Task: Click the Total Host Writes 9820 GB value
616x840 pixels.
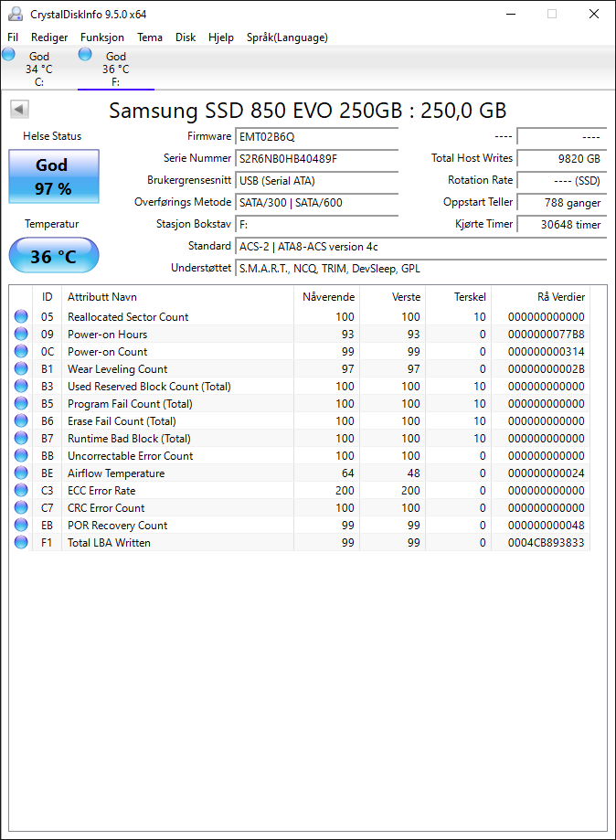Action: tap(562, 158)
